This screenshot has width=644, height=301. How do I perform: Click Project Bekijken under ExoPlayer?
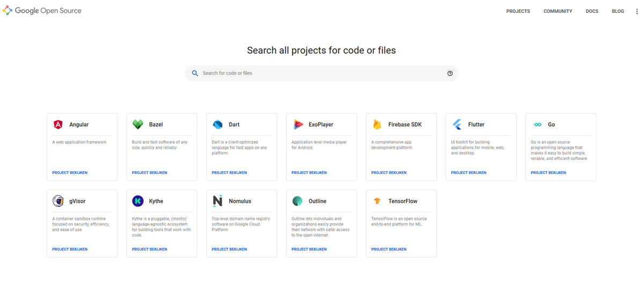pos(309,173)
